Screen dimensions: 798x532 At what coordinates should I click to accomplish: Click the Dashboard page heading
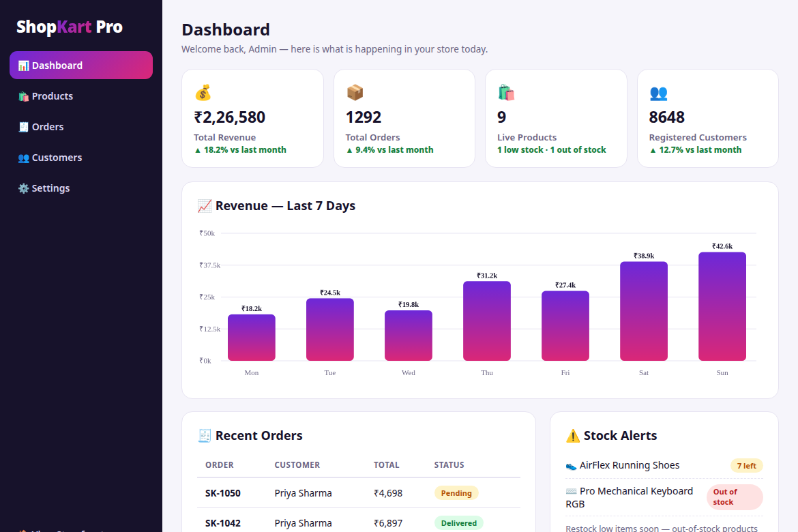[226, 29]
